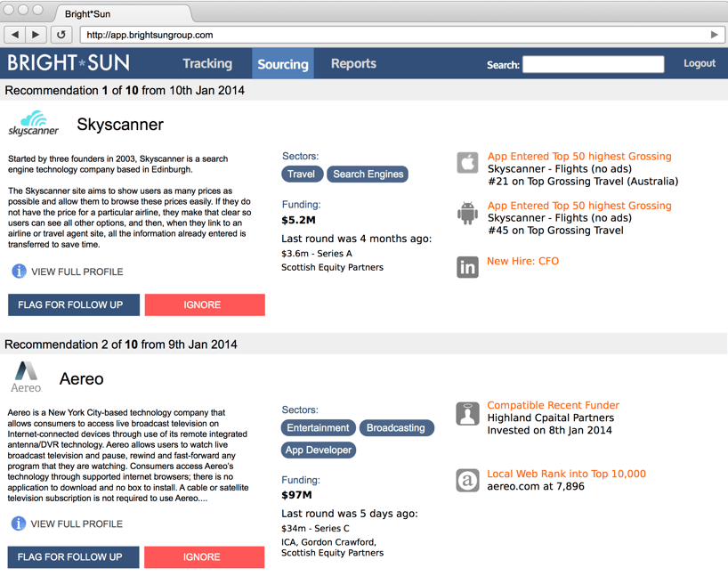The image size is (728, 576).
Task: Click the compatible funder person icon
Action: [x=467, y=413]
